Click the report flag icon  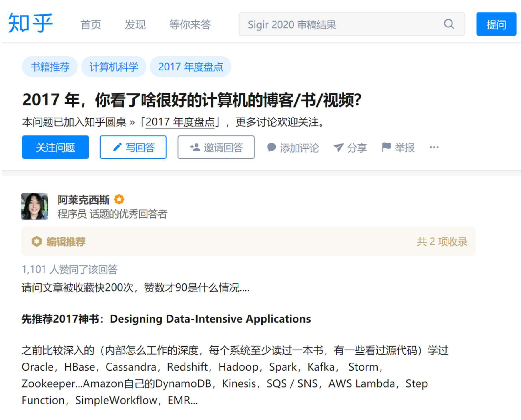[x=386, y=147]
